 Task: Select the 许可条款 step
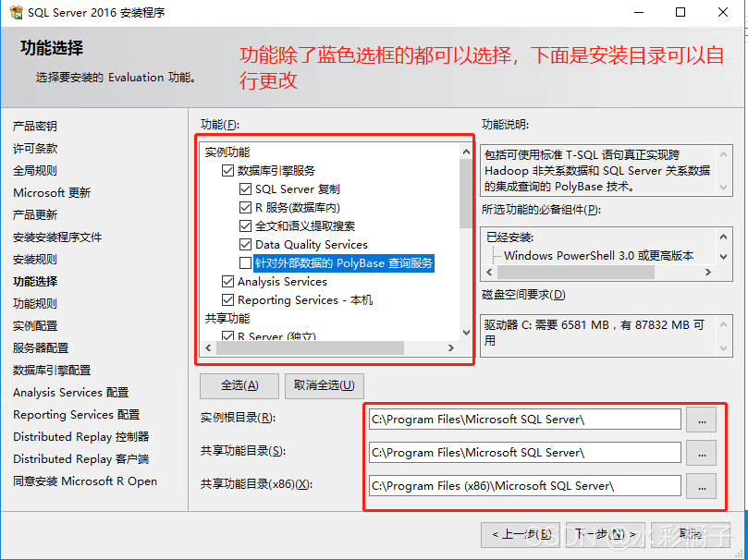pos(35,148)
